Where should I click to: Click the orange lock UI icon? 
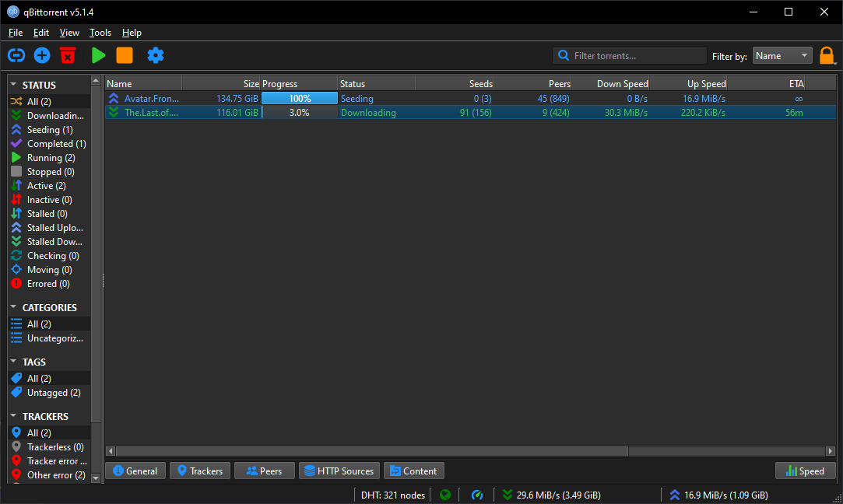(x=827, y=55)
